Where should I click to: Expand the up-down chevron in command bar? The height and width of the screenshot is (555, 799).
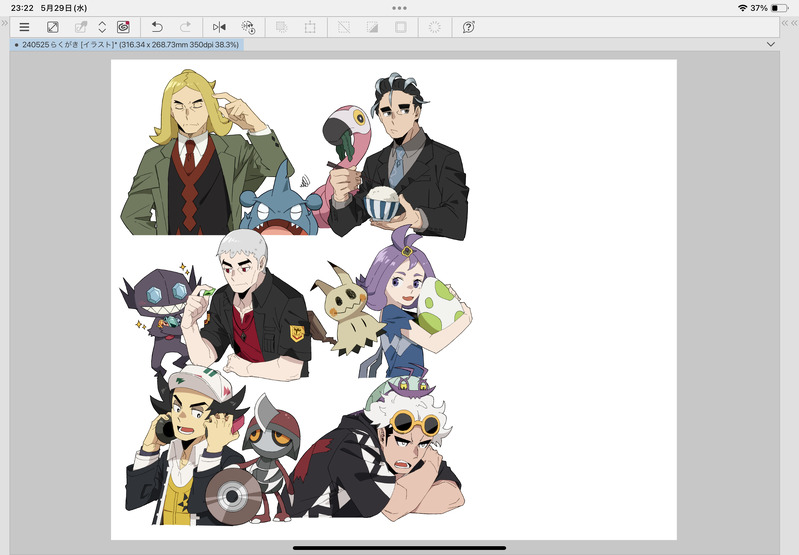coord(102,27)
